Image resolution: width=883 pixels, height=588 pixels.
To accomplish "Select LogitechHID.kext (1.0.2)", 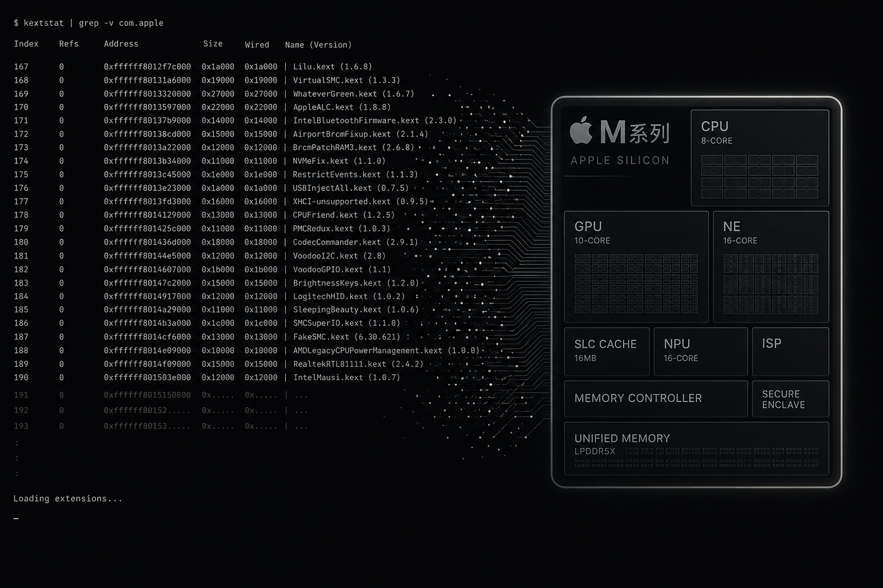I will coord(349,296).
